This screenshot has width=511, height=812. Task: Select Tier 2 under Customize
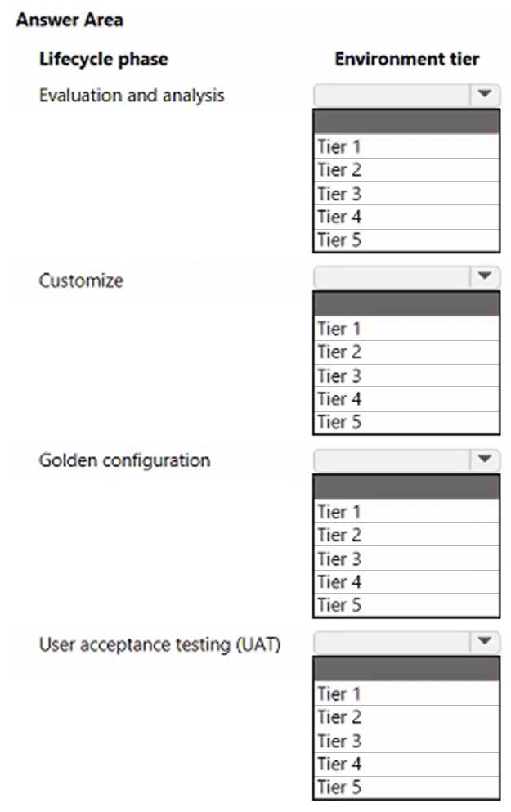[x=406, y=352]
